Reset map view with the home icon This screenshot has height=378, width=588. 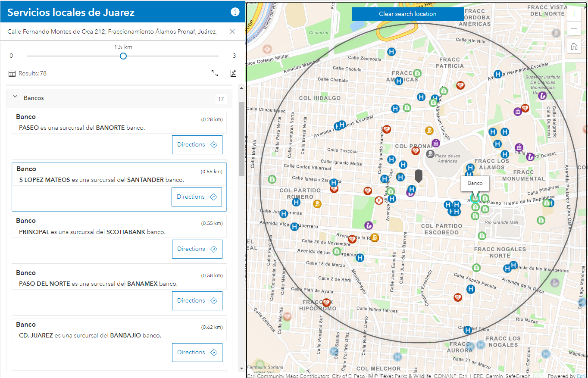(x=574, y=46)
